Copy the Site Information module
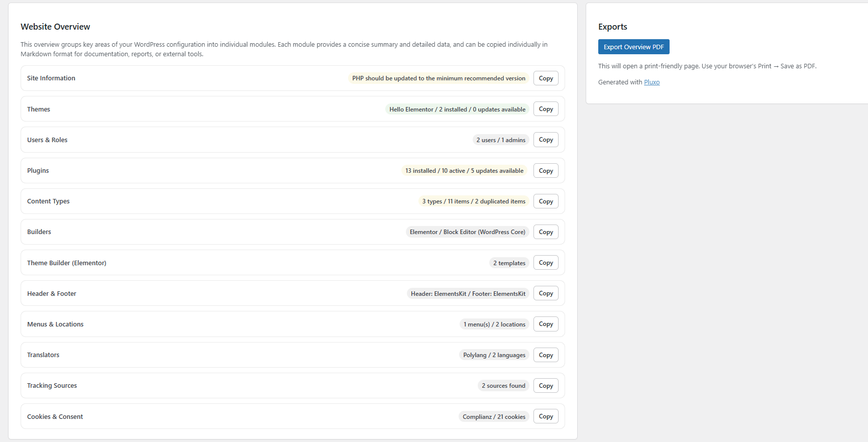 pos(546,78)
